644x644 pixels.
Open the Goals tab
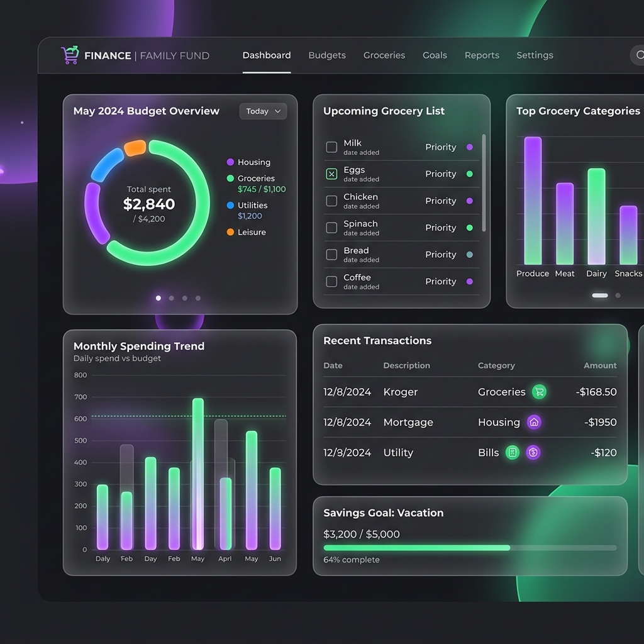435,55
